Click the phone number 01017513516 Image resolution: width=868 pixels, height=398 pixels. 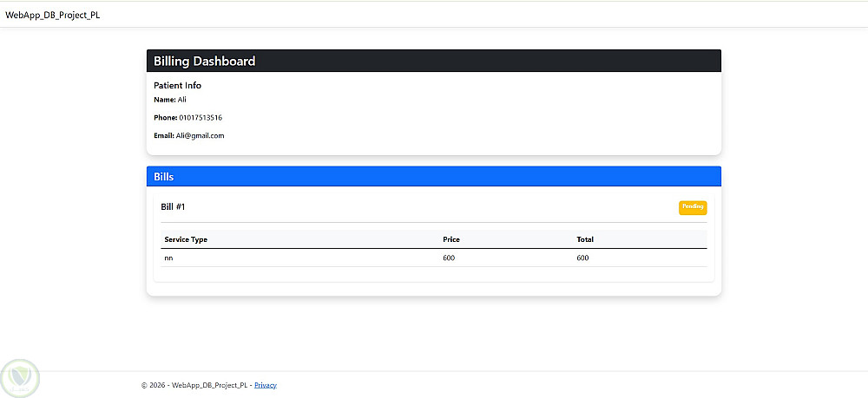(201, 118)
